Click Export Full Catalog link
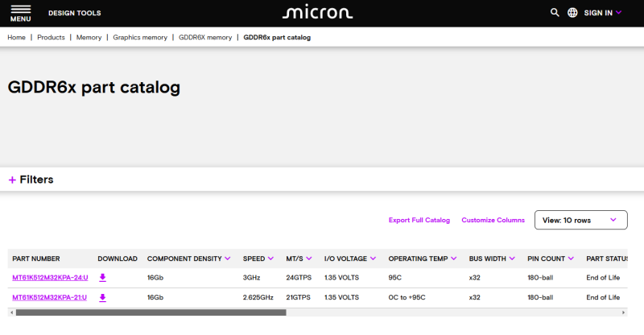 click(x=419, y=221)
